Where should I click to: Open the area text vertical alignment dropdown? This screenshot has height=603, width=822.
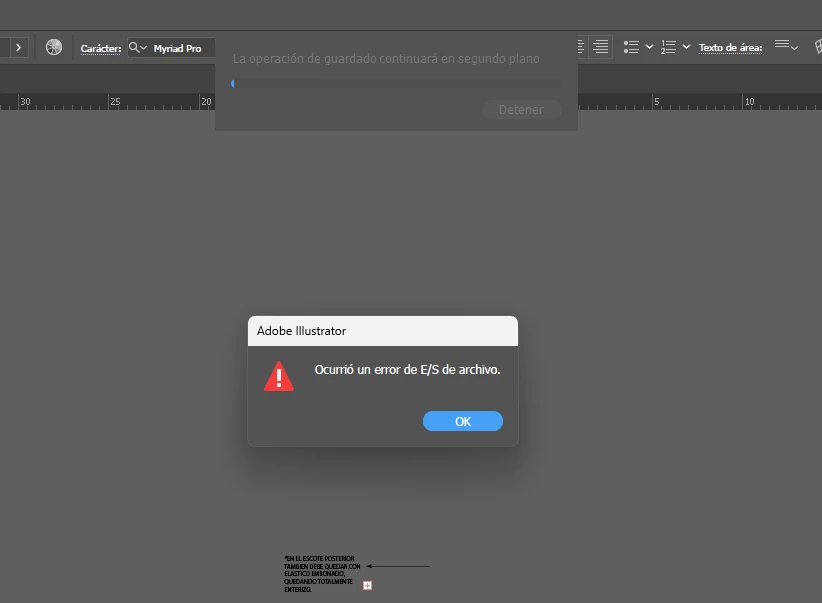(786, 46)
